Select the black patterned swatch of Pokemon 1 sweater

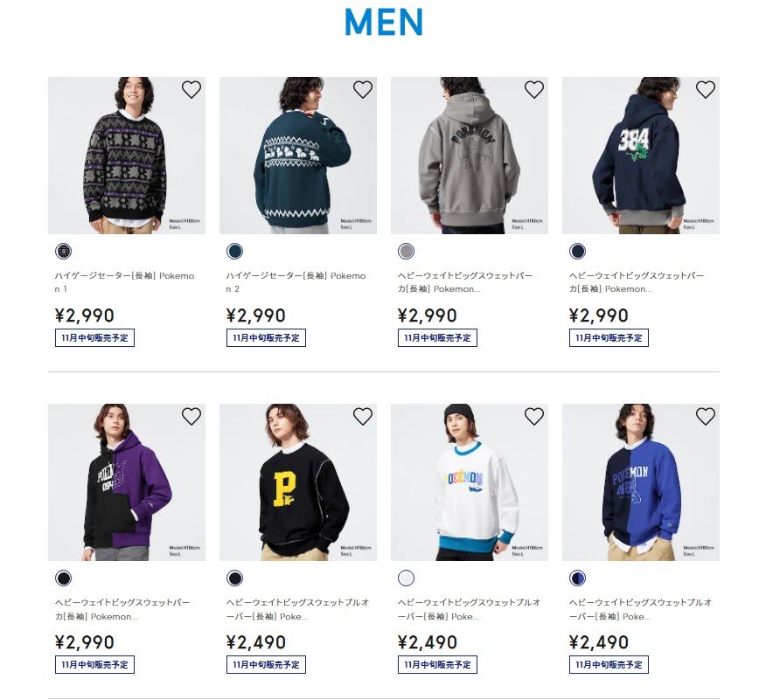(64, 251)
